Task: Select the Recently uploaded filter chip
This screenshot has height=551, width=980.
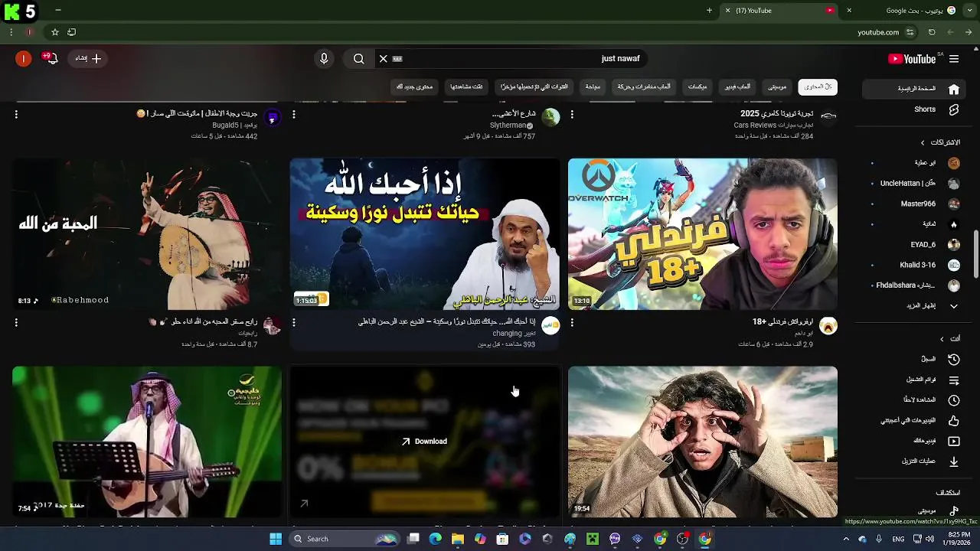Action: tap(534, 87)
